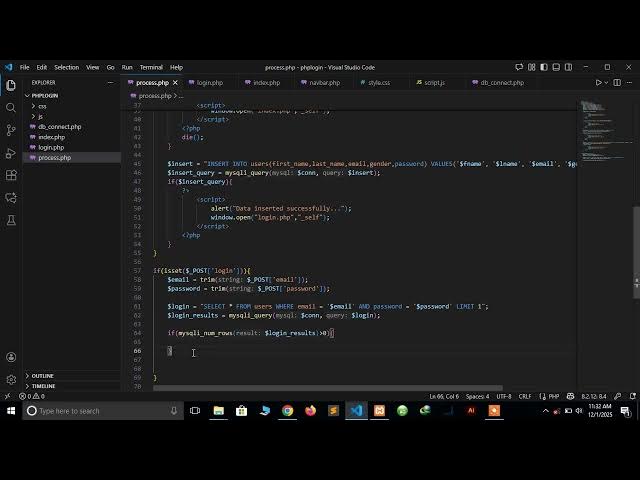The image size is (640, 480).
Task: Click the PHP version 8.2.12 status item
Action: pyautogui.click(x=594, y=396)
